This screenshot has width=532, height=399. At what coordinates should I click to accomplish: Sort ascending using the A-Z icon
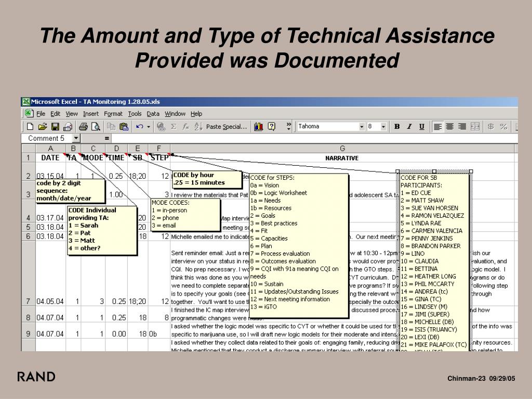coord(198,127)
